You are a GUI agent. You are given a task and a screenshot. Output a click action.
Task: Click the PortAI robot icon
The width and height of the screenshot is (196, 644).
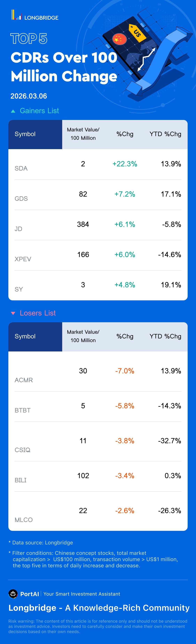tap(13, 594)
